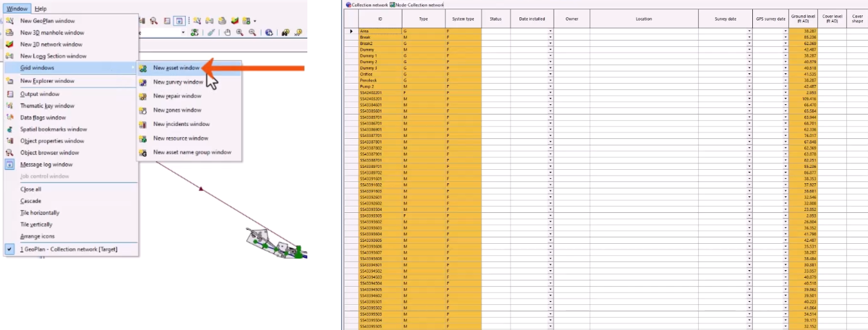Click the zoom in magnifier toolbar icon
Screen dimensions: 868x330
(x=239, y=32)
